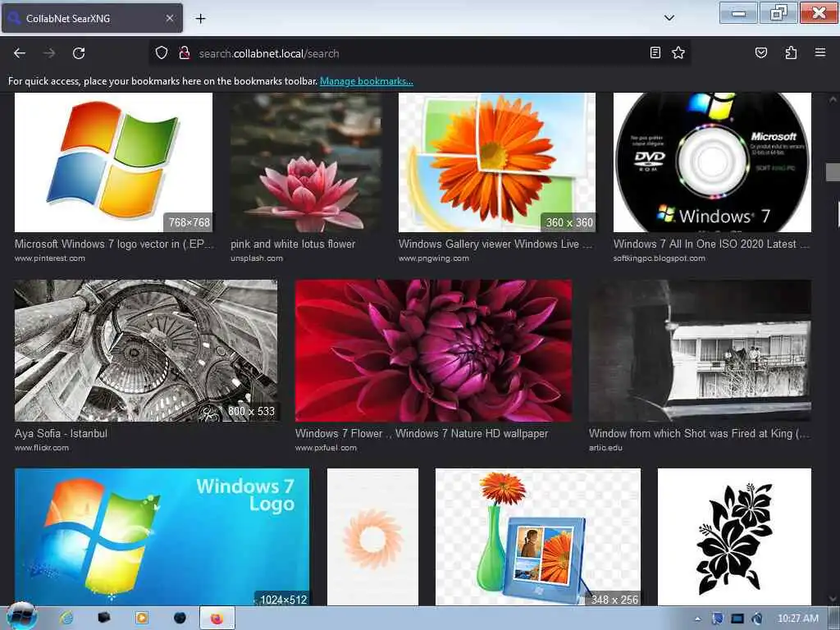Open the extensions puzzle icon
840x630 pixels.
(x=791, y=52)
